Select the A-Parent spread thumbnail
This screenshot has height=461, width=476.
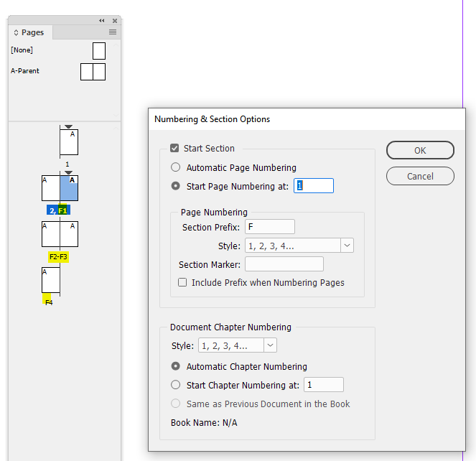93,72
